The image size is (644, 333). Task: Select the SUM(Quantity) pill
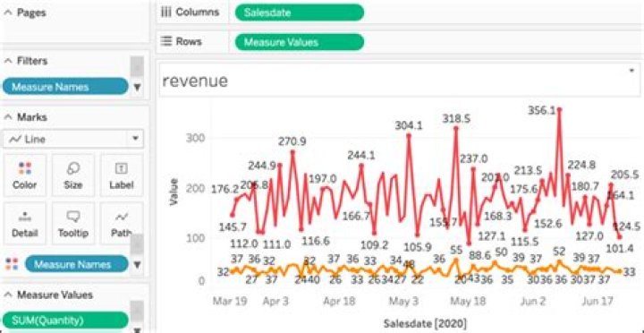[65, 320]
